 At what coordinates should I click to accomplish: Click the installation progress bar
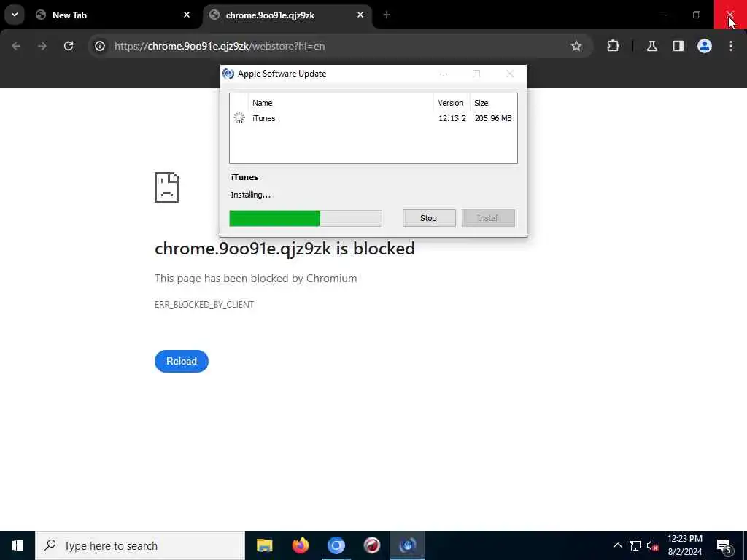pyautogui.click(x=306, y=219)
